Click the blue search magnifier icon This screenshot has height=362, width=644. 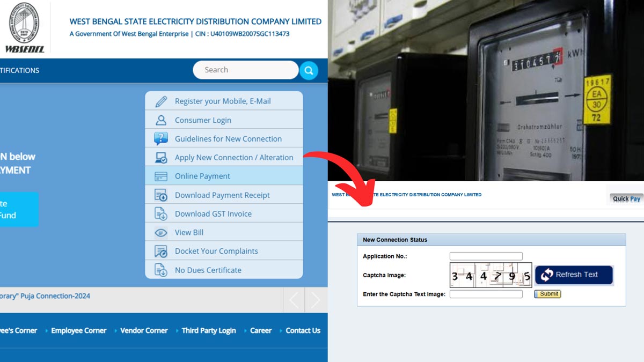(309, 70)
